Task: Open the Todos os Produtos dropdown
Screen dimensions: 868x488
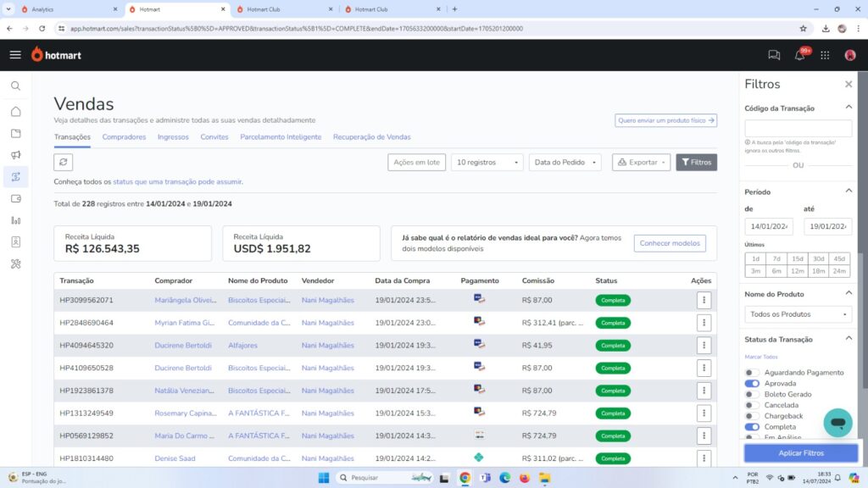Action: point(798,314)
